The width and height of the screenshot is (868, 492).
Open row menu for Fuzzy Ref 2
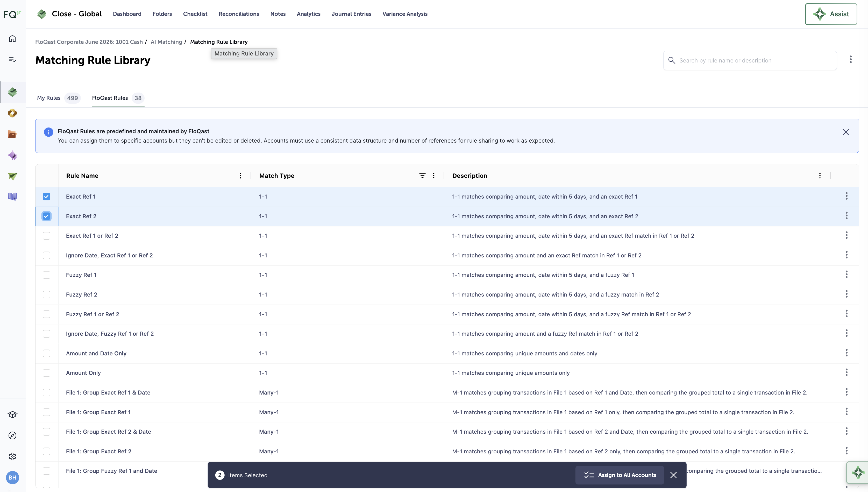tap(846, 294)
